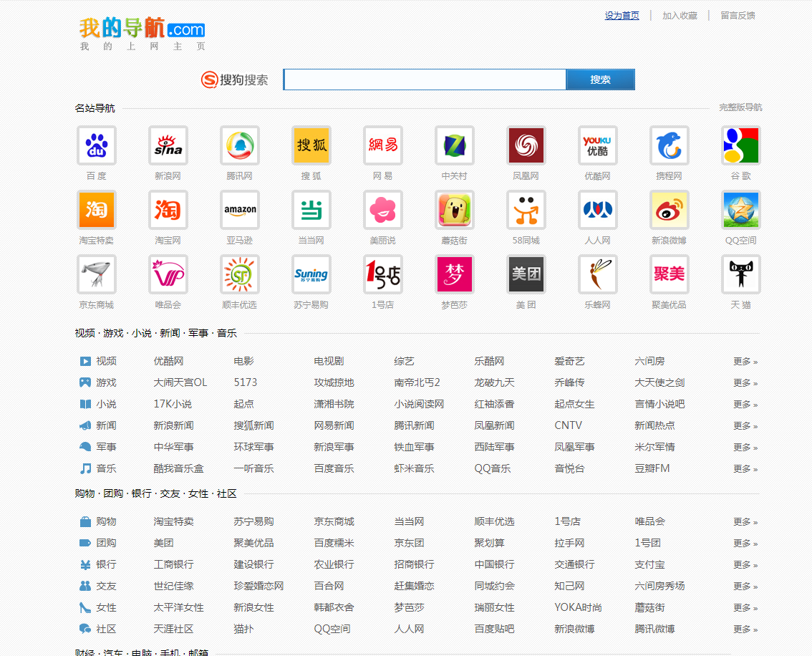Select the Sohu (搜狐) icon
Screen dimensions: 812x656
(x=311, y=145)
